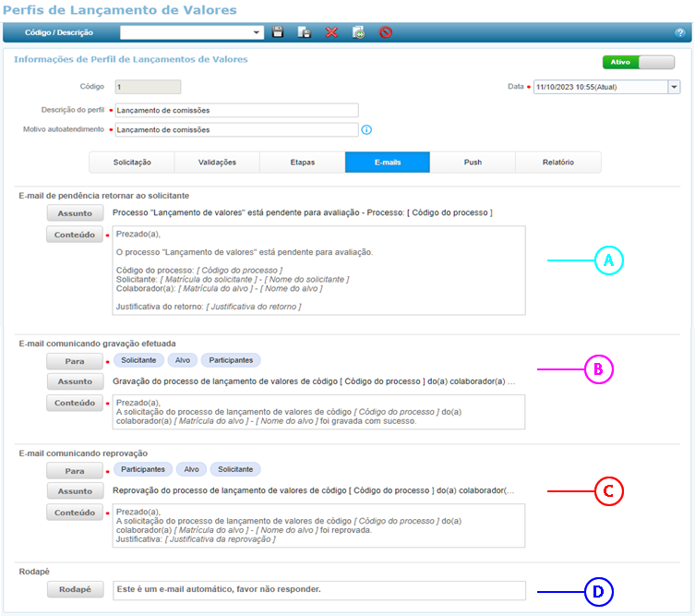Toggle the Ativo status switch
Viewport: 695px width, 616px height.
[x=639, y=62]
